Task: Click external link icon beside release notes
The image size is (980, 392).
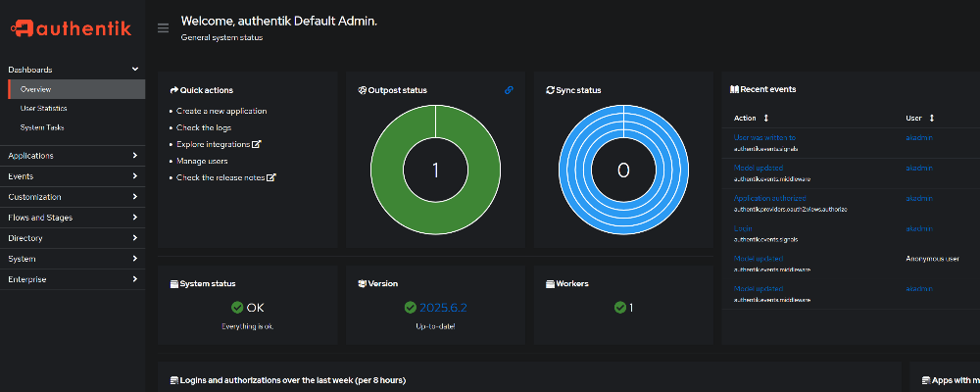Action: point(271,177)
